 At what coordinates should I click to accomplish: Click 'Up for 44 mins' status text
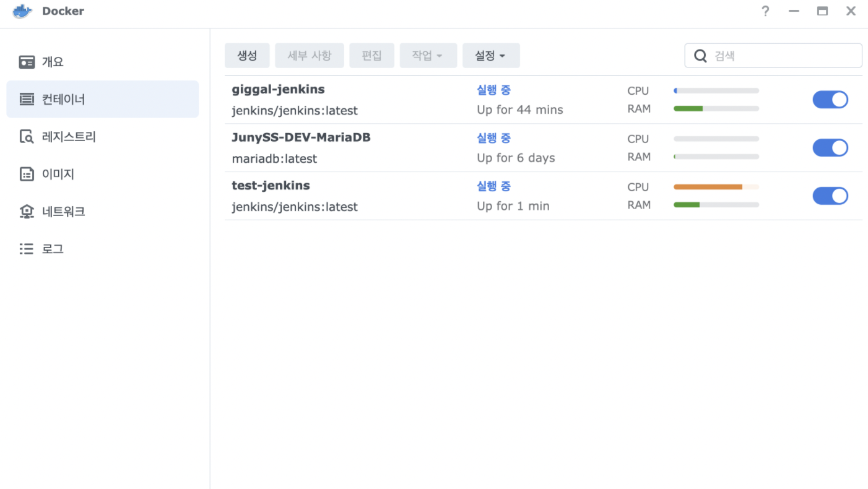point(520,110)
